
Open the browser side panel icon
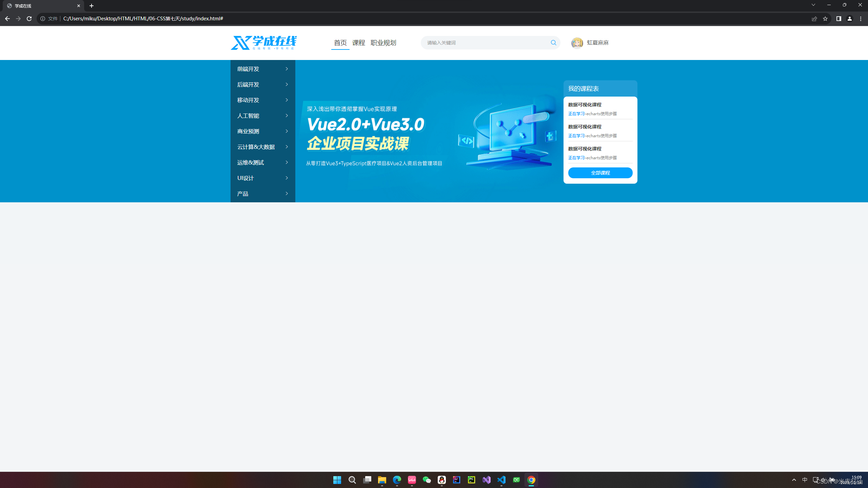[839, 19]
